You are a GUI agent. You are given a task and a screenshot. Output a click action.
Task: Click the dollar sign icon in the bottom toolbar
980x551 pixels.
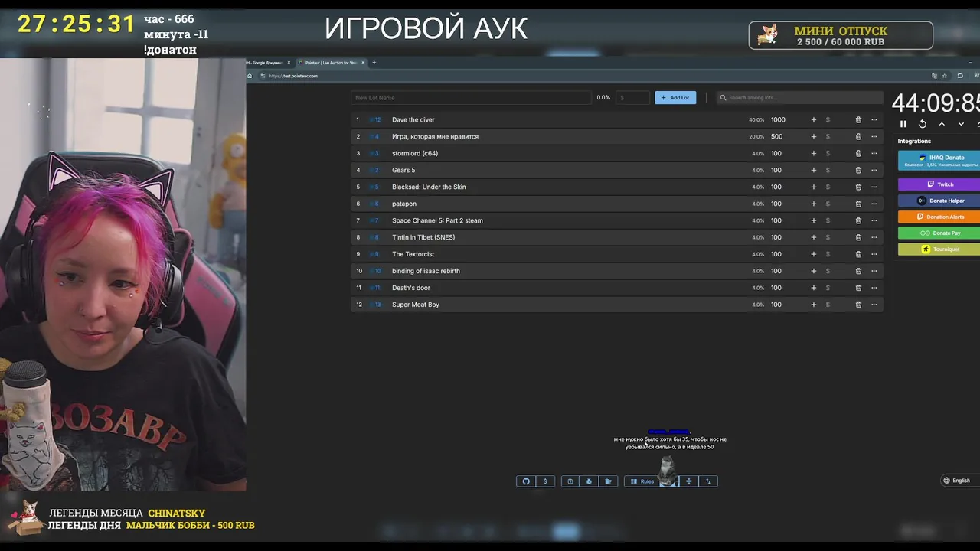[x=545, y=481]
